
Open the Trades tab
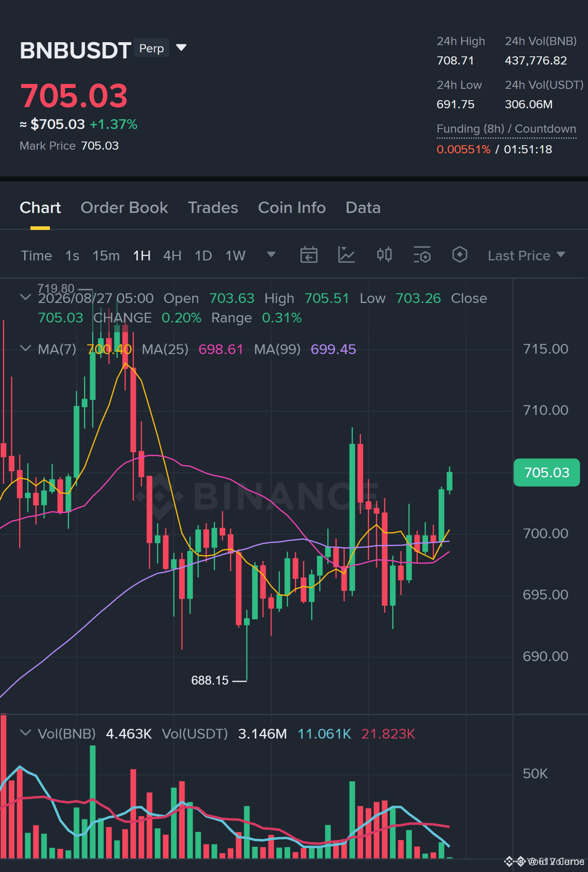pyautogui.click(x=213, y=208)
